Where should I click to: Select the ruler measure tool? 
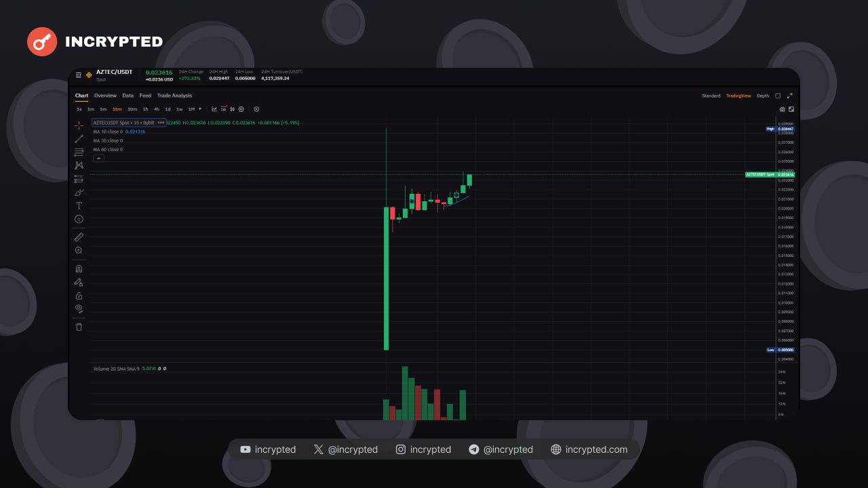(79, 237)
